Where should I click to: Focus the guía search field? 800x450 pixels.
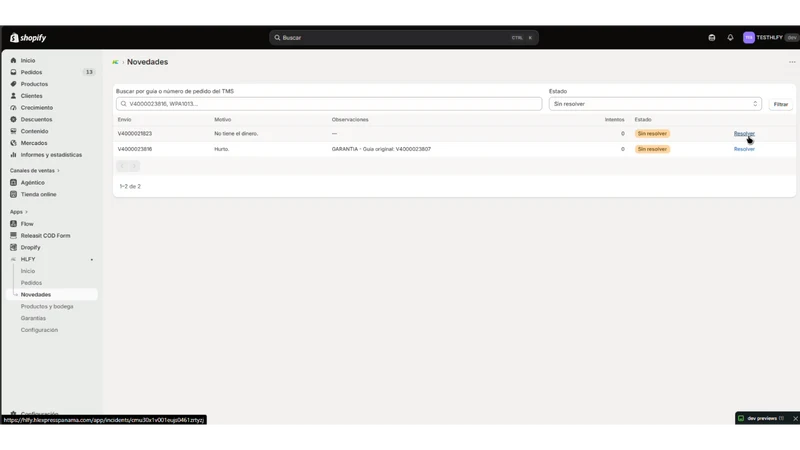(329, 104)
